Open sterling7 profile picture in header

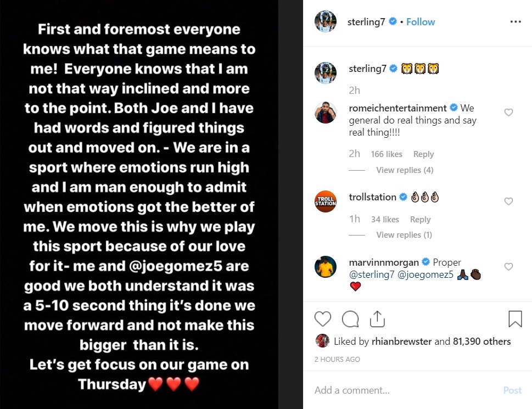(x=325, y=22)
